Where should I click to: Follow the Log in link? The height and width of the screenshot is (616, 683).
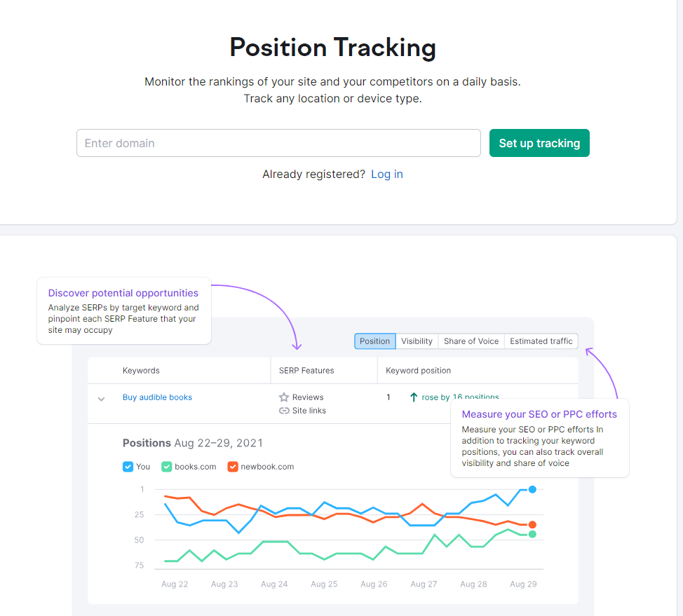[x=387, y=174]
